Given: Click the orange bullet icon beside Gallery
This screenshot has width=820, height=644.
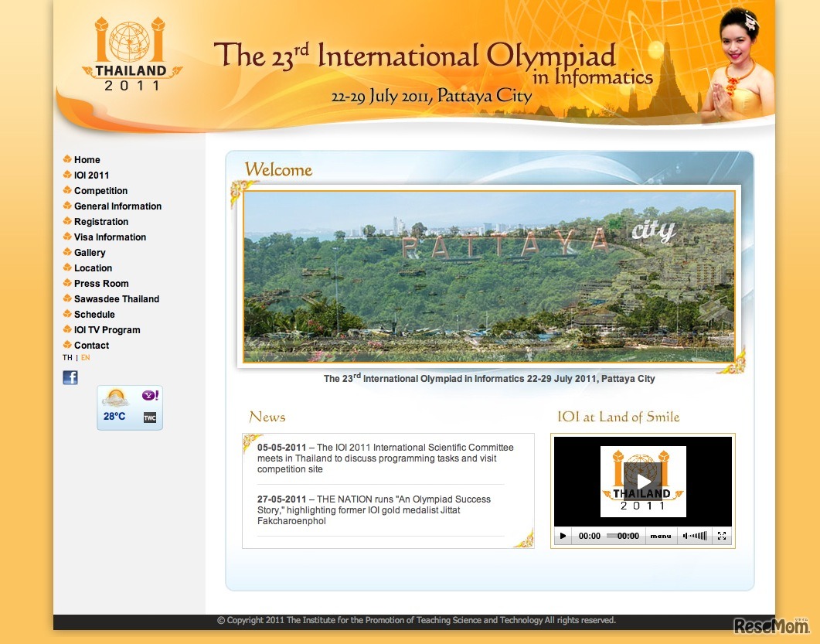Looking at the screenshot, I should (x=67, y=251).
